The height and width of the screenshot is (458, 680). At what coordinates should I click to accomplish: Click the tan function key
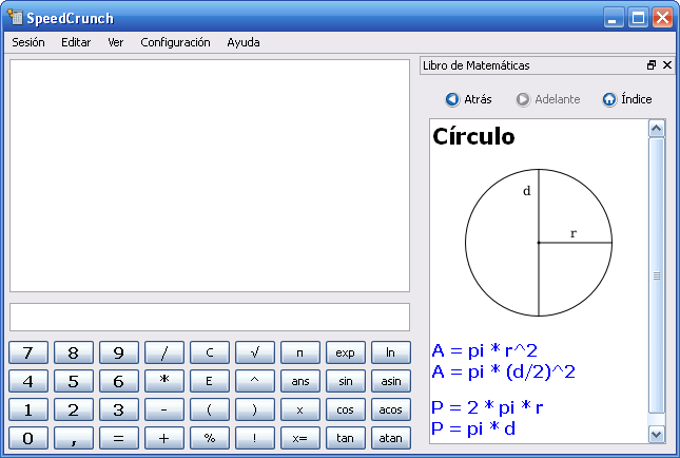345,438
